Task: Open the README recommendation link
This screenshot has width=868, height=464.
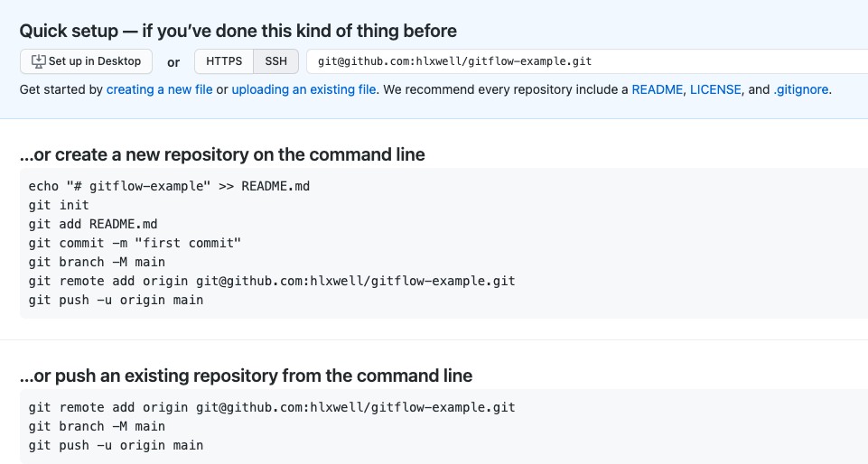Action: click(657, 89)
